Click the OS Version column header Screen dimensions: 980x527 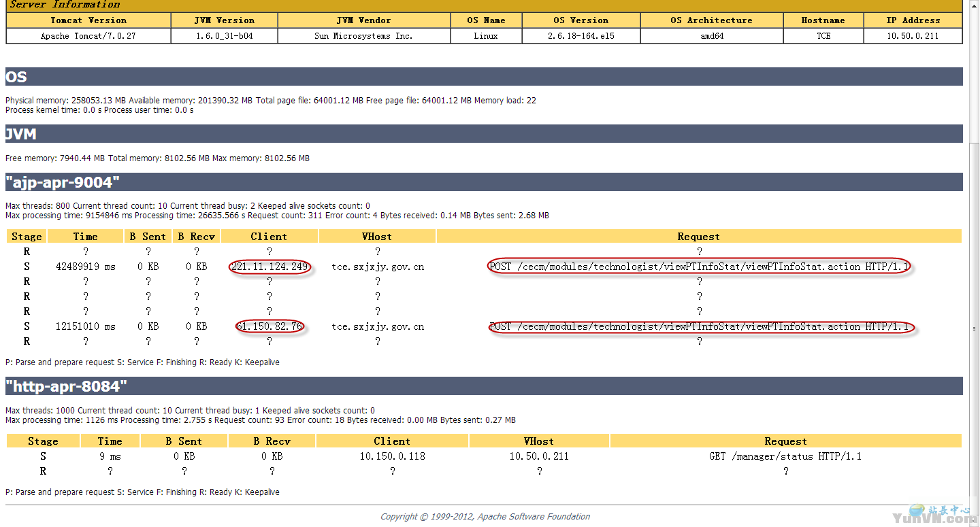point(581,20)
